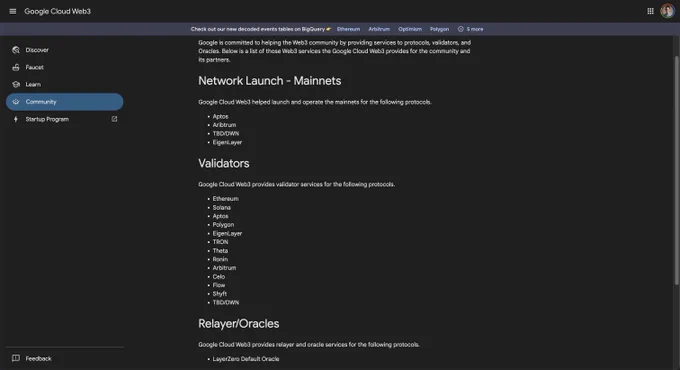680x370 pixels.
Task: Click the circular icon beside 5 more
Action: 461,29
